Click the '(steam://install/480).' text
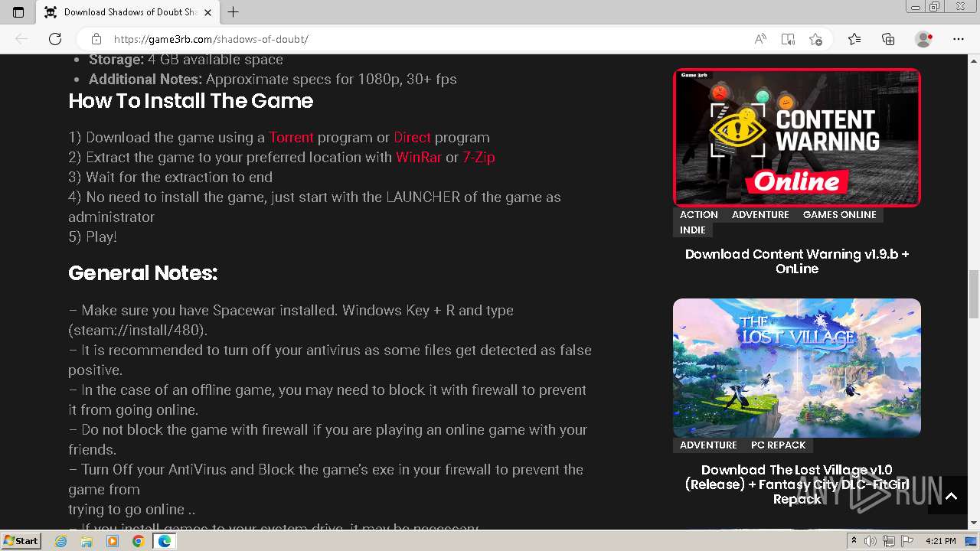 click(x=138, y=331)
